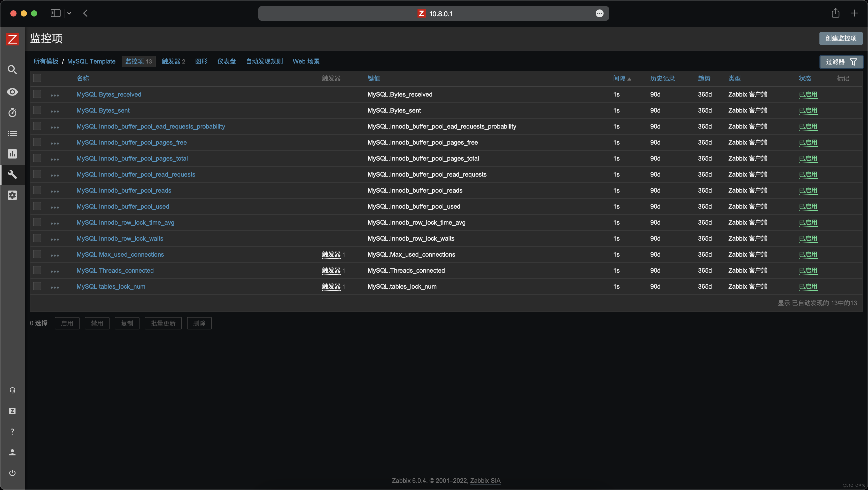The height and width of the screenshot is (490, 868).
Task: Open the Reports bar chart icon menu
Action: [x=12, y=154]
